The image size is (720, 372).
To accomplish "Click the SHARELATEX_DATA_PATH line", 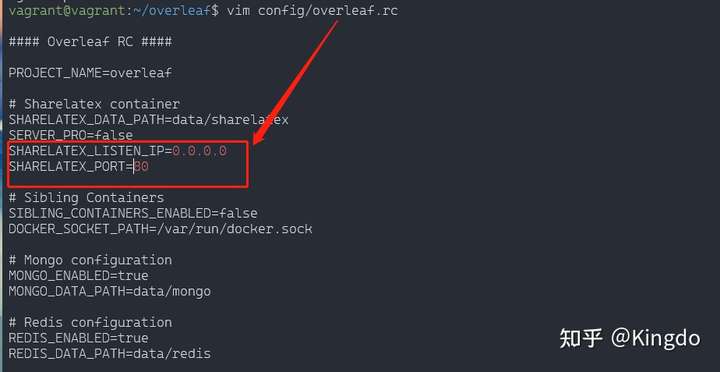I will point(148,120).
